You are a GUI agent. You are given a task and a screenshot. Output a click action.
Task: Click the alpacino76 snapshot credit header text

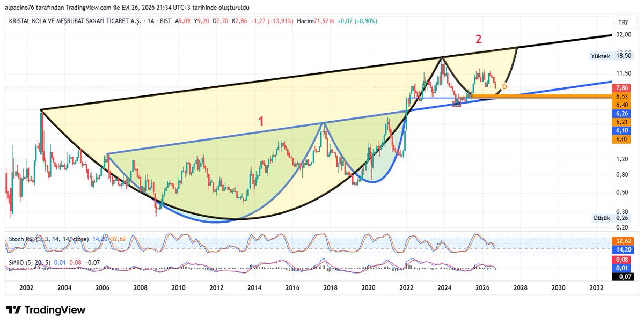click(127, 8)
